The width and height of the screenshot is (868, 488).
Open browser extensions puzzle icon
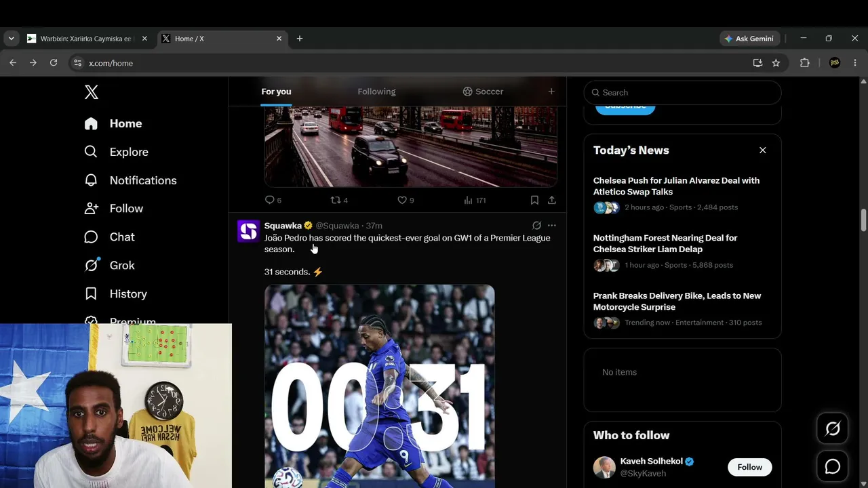coord(805,63)
